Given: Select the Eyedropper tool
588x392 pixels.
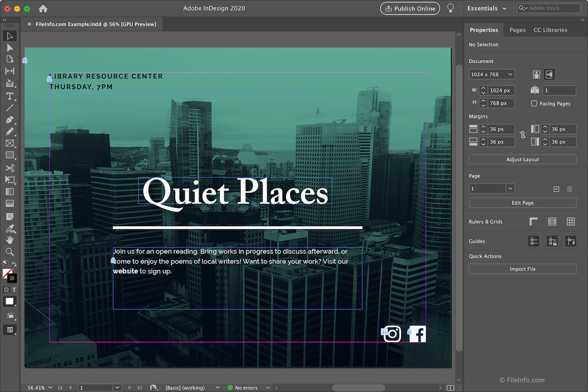Looking at the screenshot, I should [9, 228].
